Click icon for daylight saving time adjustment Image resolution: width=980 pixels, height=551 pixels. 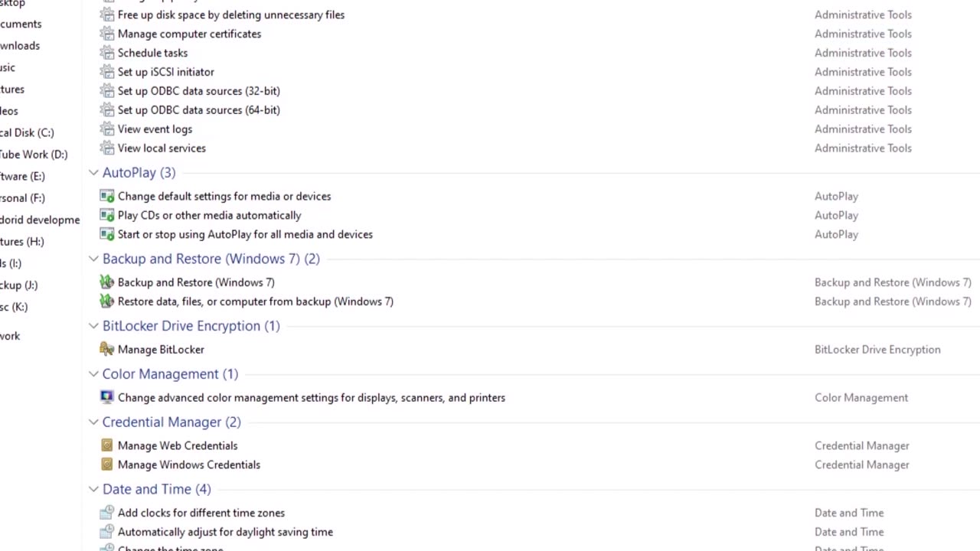point(107,532)
